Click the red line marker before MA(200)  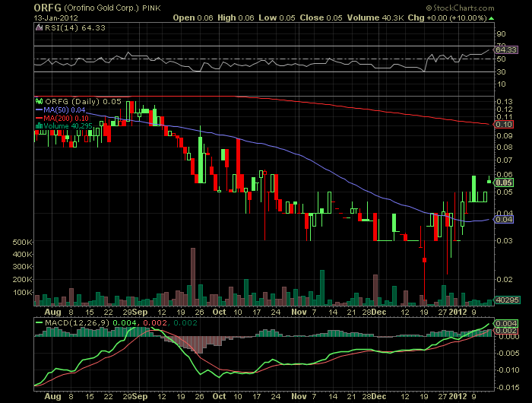[39, 118]
